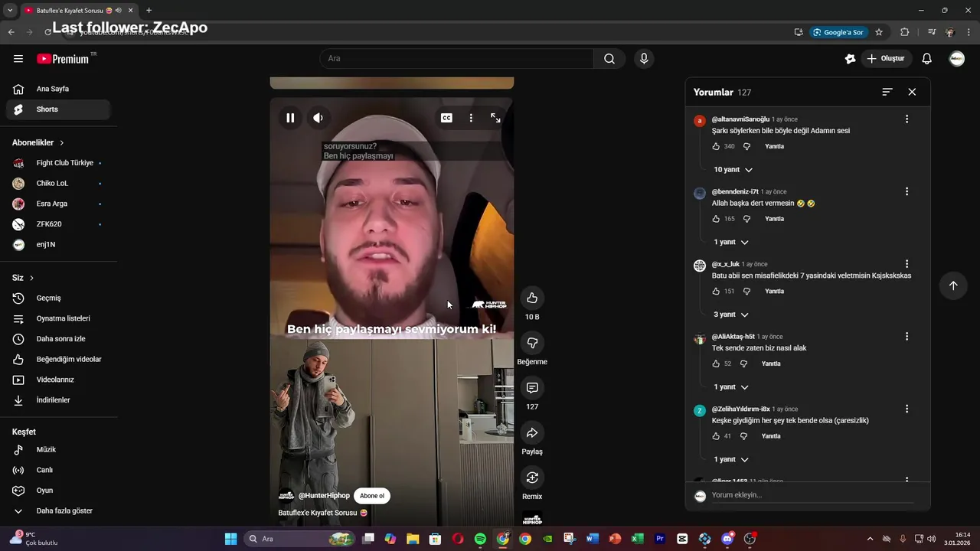Expand 1 yanıt under @benndeniz-i7t

730,242
